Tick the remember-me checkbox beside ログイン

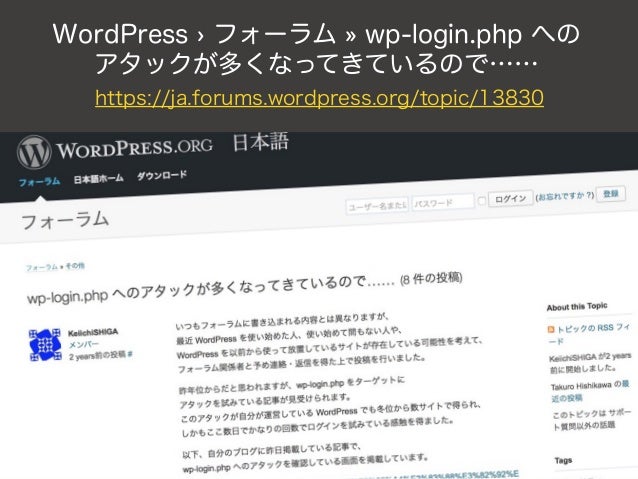click(x=481, y=200)
